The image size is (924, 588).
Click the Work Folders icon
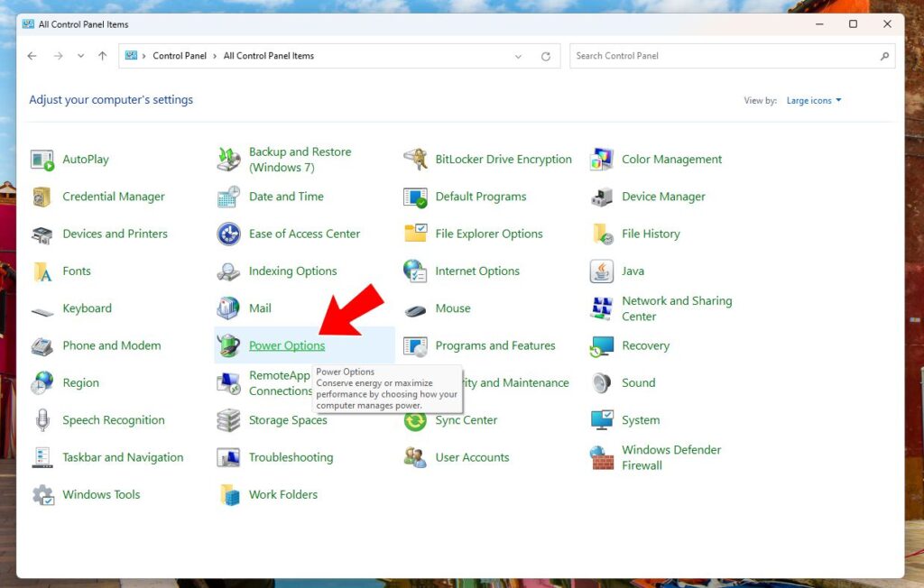click(x=228, y=495)
